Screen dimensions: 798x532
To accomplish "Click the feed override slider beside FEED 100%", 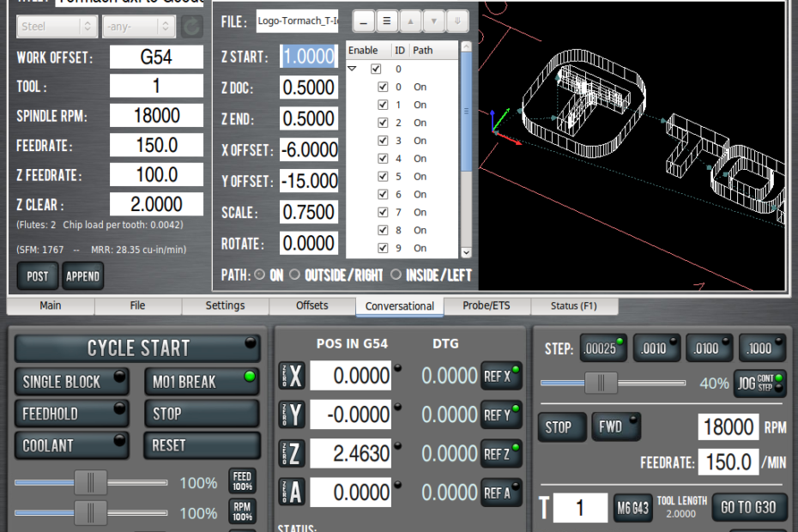I will [91, 482].
